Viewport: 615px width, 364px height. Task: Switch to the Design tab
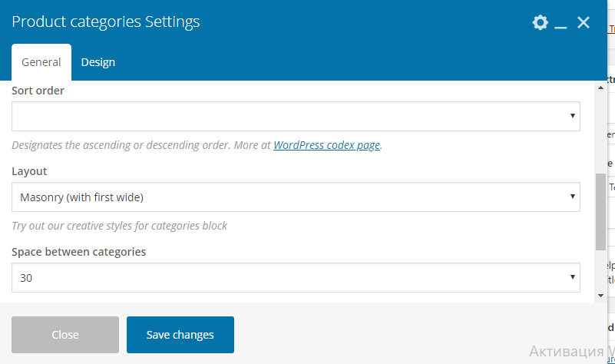click(x=98, y=63)
